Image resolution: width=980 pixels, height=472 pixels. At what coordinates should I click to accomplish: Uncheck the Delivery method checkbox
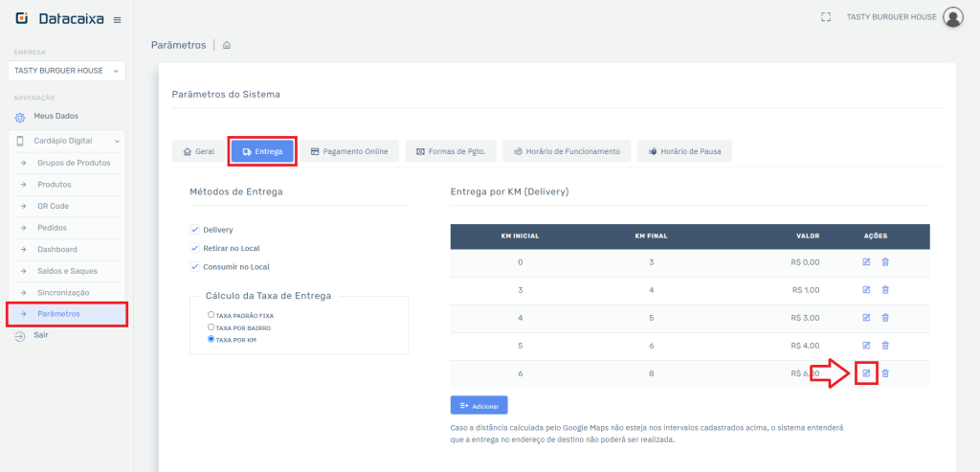click(195, 230)
